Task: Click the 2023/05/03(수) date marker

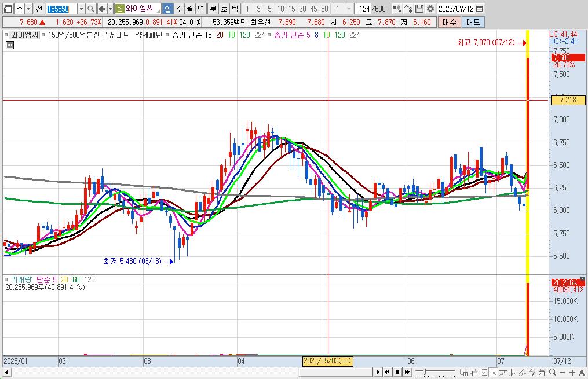Action: (x=327, y=361)
